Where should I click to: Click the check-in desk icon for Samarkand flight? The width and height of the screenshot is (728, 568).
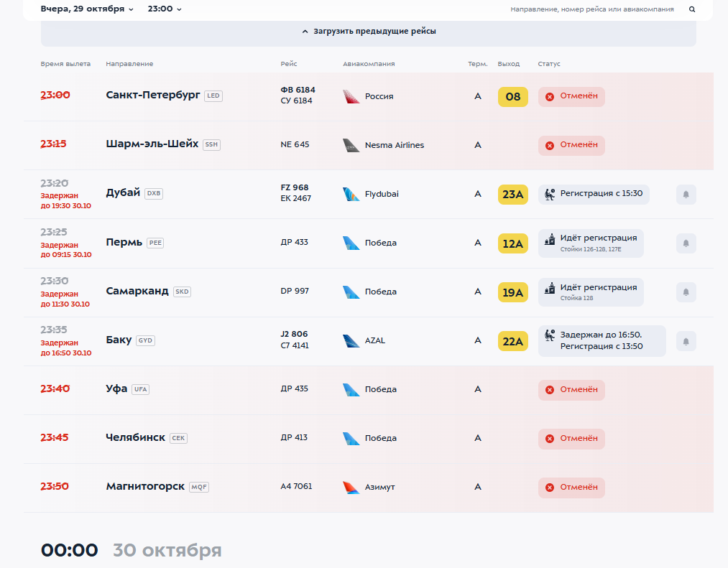550,288
